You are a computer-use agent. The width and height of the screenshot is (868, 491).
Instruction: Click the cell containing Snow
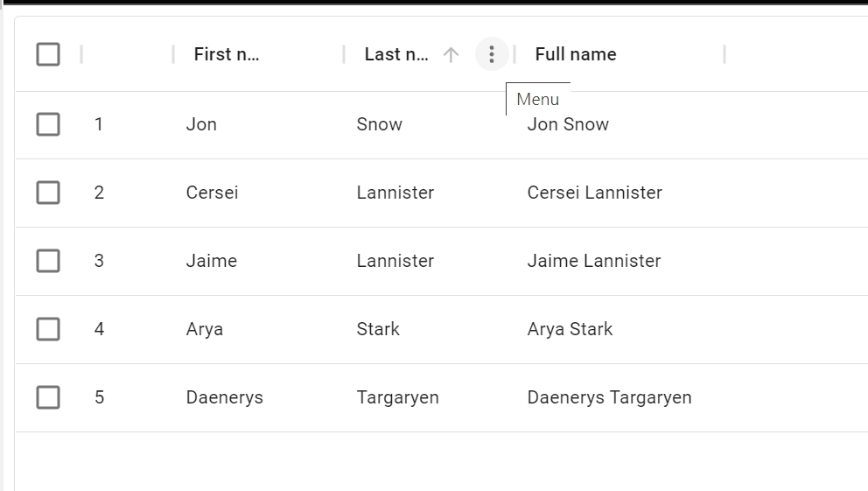coord(380,124)
